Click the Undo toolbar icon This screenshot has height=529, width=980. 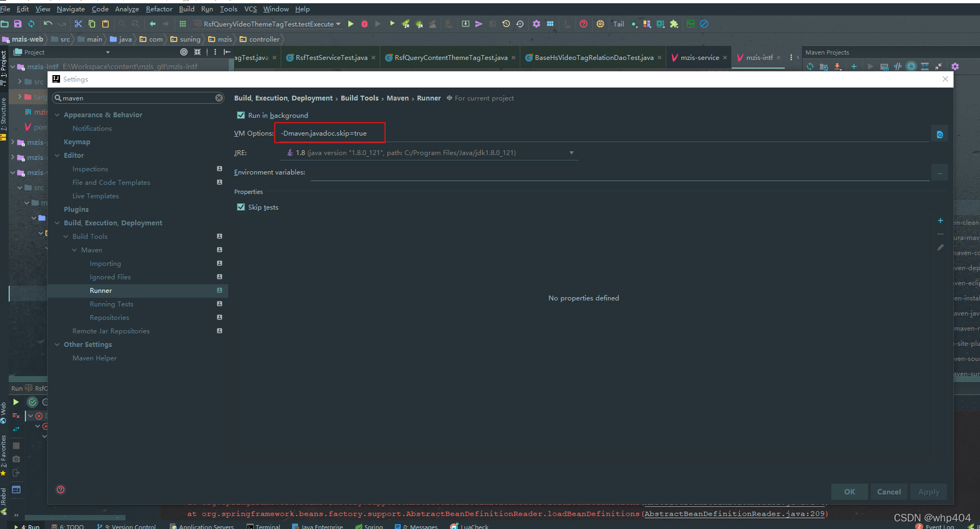tap(48, 24)
